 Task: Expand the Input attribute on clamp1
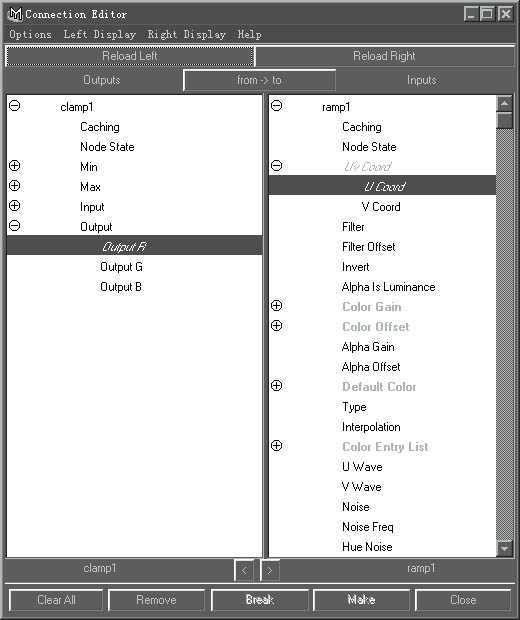[15, 206]
